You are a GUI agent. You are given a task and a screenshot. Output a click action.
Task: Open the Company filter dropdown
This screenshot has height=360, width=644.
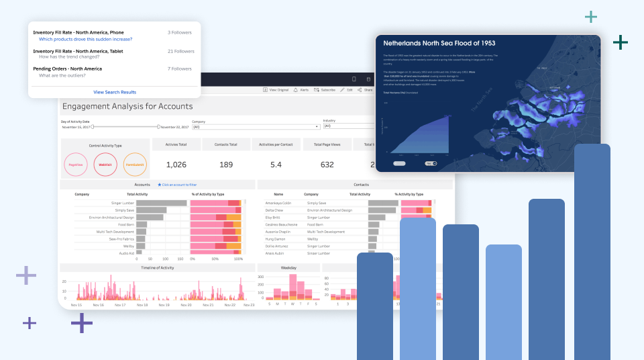click(255, 126)
